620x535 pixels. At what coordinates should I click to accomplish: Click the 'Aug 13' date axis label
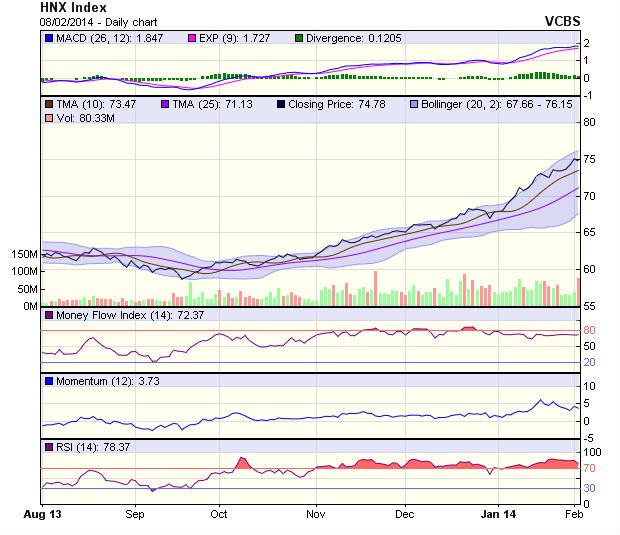[x=41, y=514]
